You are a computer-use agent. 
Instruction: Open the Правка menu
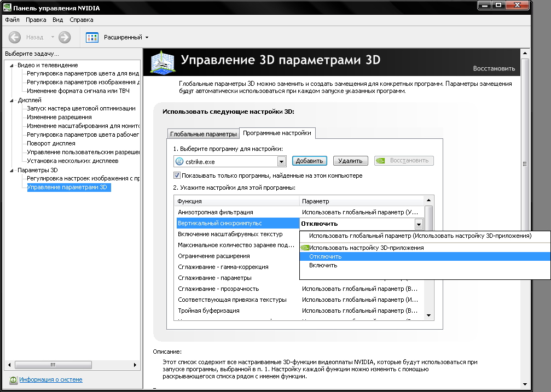[36, 20]
